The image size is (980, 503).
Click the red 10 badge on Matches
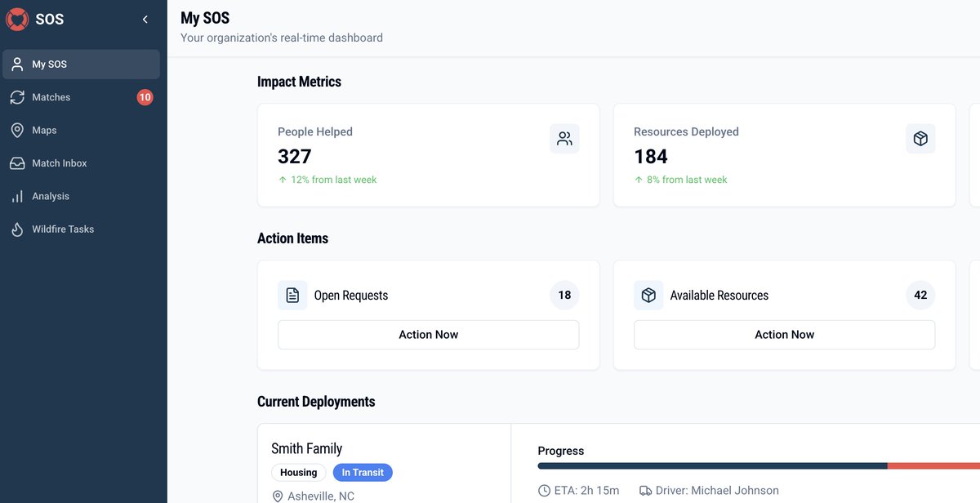[145, 97]
